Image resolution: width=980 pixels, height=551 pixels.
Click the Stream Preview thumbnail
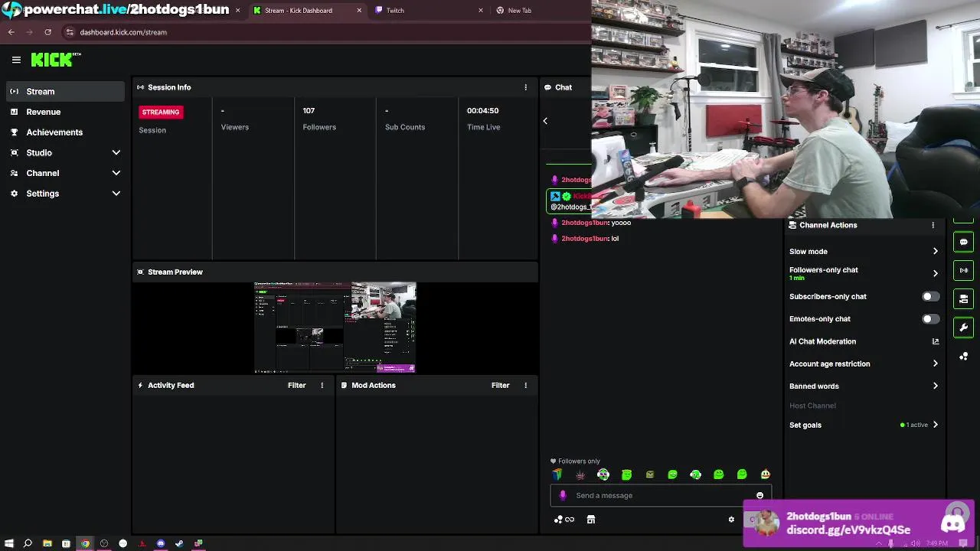pyautogui.click(x=335, y=328)
